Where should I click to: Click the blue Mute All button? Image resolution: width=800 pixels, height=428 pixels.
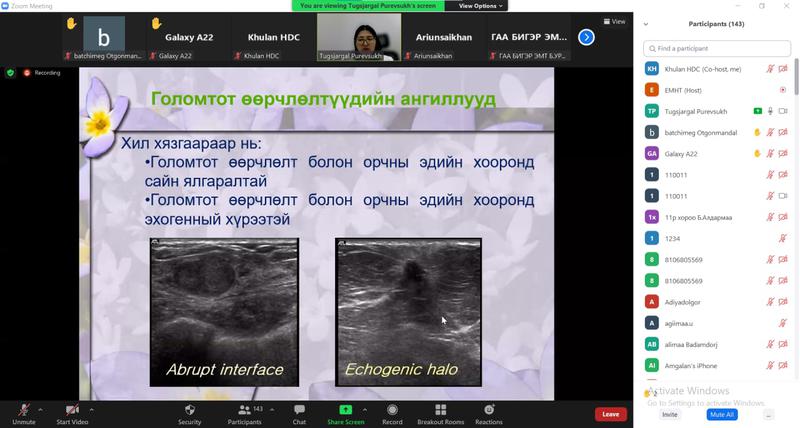(x=721, y=415)
